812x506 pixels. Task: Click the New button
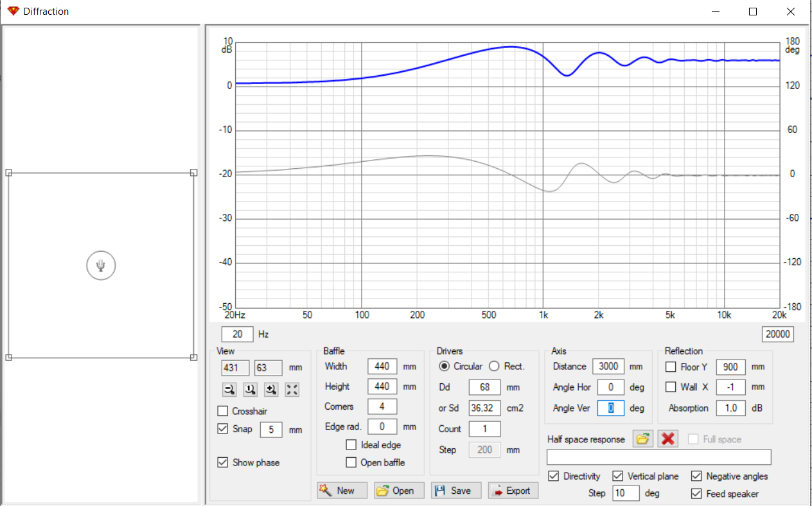click(342, 491)
